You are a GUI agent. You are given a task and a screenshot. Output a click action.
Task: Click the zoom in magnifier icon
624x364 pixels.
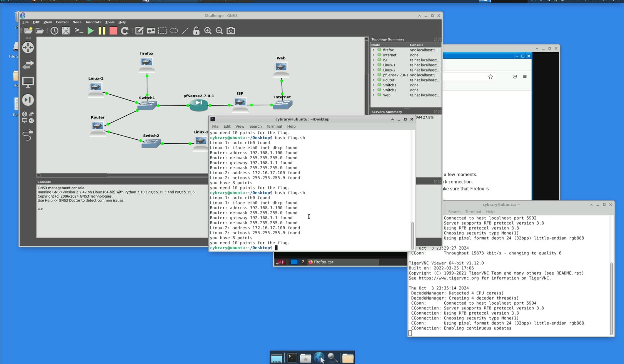[208, 31]
